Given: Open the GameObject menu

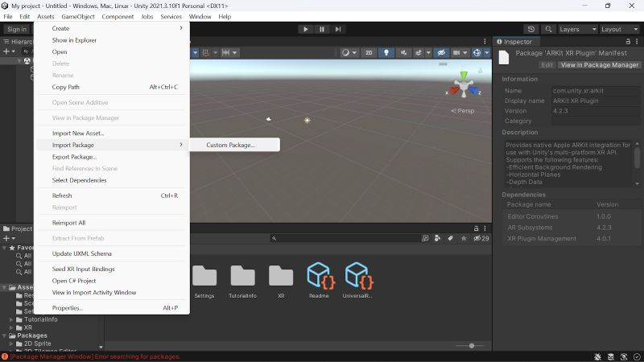Looking at the screenshot, I should [x=78, y=17].
